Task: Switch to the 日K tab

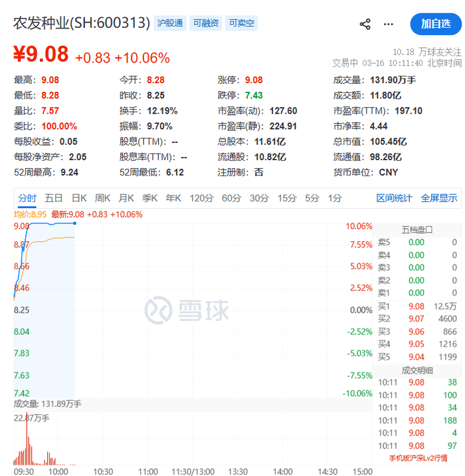Action: pyautogui.click(x=79, y=198)
